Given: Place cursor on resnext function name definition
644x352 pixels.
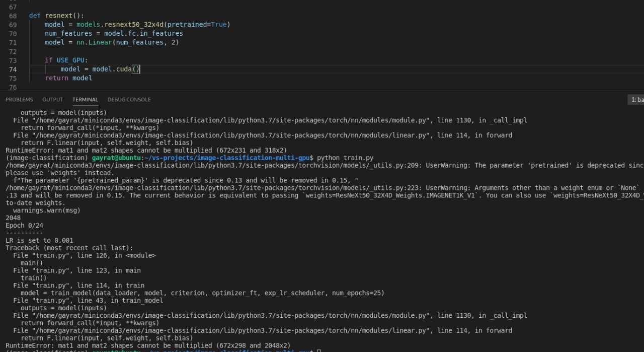Looking at the screenshot, I should coord(58,16).
